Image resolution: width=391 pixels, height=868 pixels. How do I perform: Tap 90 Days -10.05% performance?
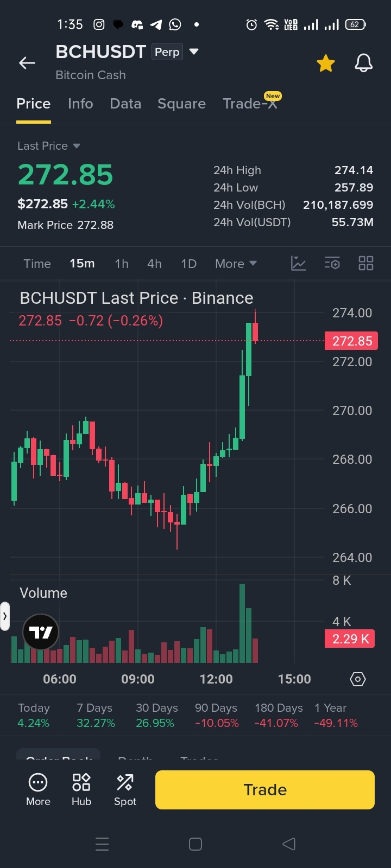click(x=217, y=716)
